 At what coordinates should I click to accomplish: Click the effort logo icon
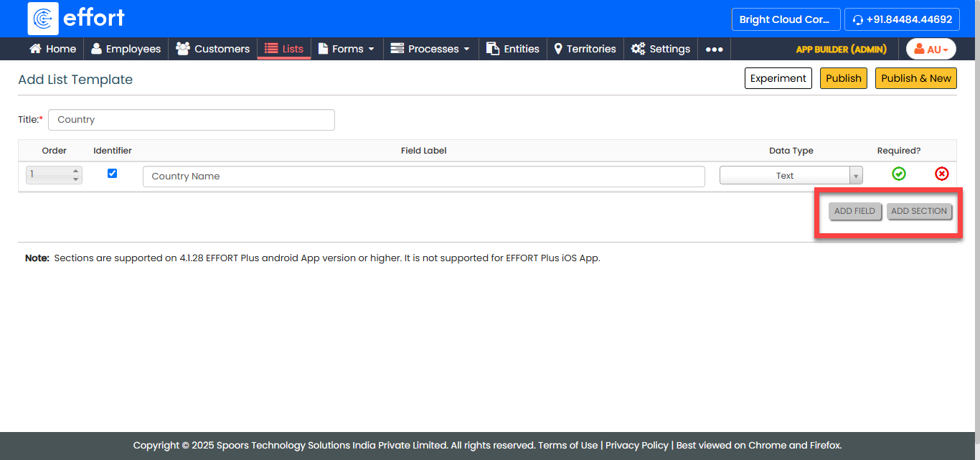coord(43,19)
